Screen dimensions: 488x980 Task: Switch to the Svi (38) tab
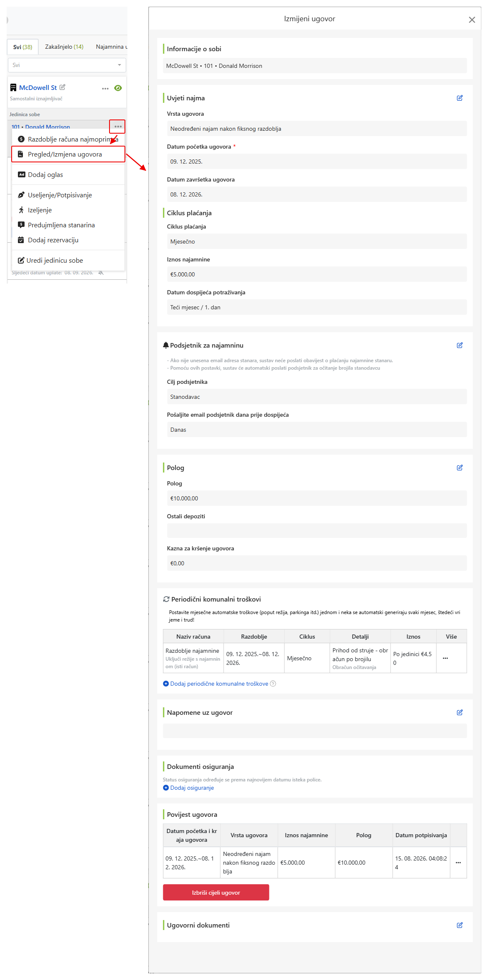22,47
